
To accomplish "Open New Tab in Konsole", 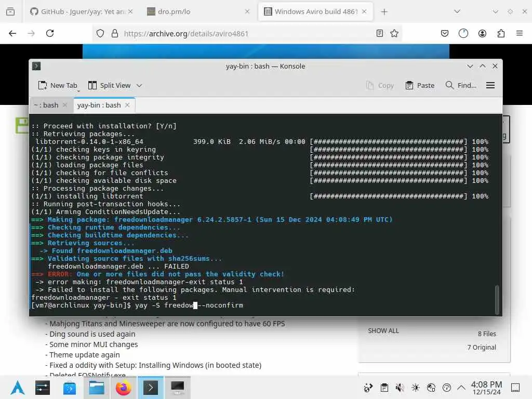I will click(58, 86).
